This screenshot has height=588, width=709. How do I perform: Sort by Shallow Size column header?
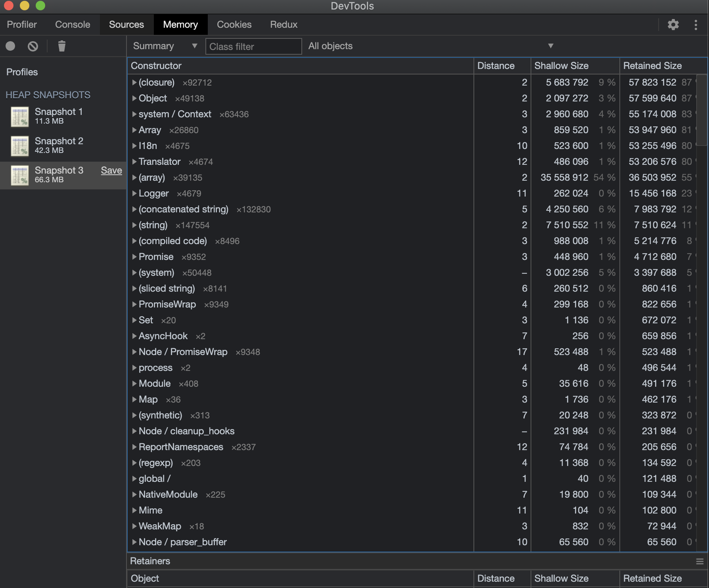(x=575, y=66)
